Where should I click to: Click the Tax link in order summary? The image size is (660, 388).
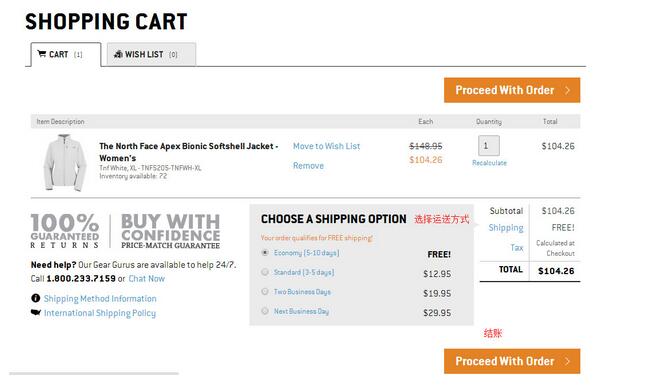(x=517, y=247)
